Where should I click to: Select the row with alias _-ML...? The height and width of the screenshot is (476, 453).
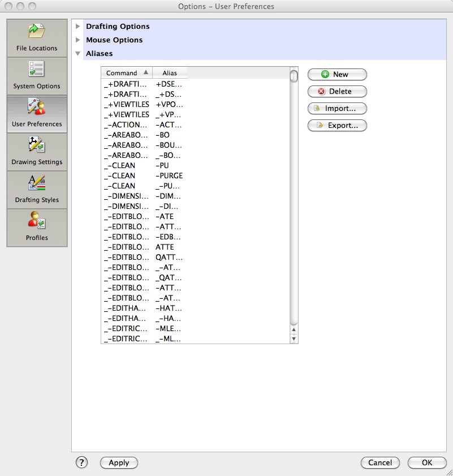(196, 339)
